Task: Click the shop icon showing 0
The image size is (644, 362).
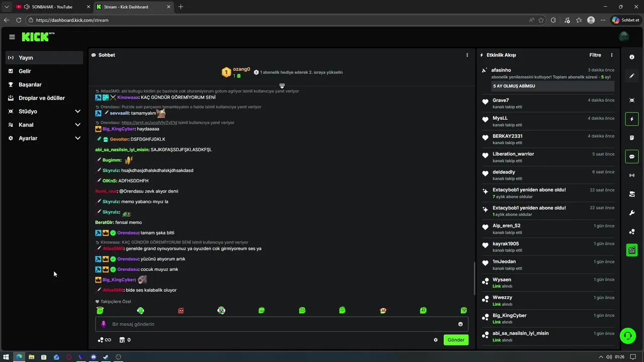Action: pyautogui.click(x=125, y=340)
